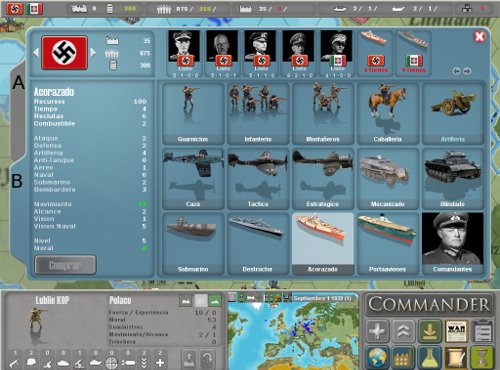Toggle the green terrain icon beside Polaco
Screen dimensions: 500x370
click(x=215, y=301)
